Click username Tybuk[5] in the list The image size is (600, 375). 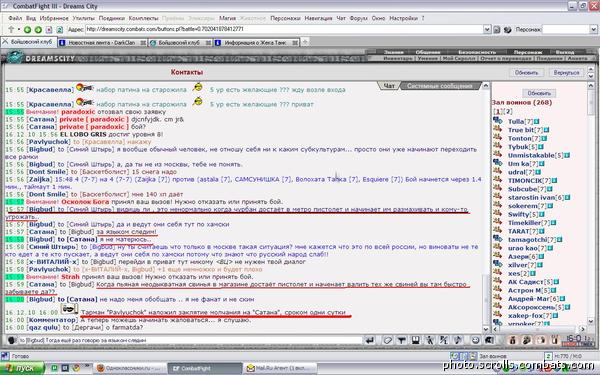coord(522,147)
